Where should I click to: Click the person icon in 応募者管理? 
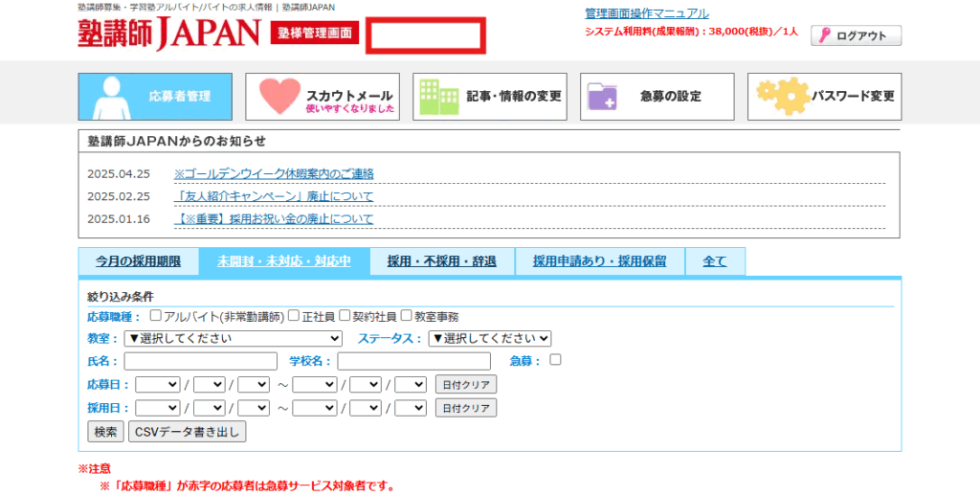click(112, 98)
